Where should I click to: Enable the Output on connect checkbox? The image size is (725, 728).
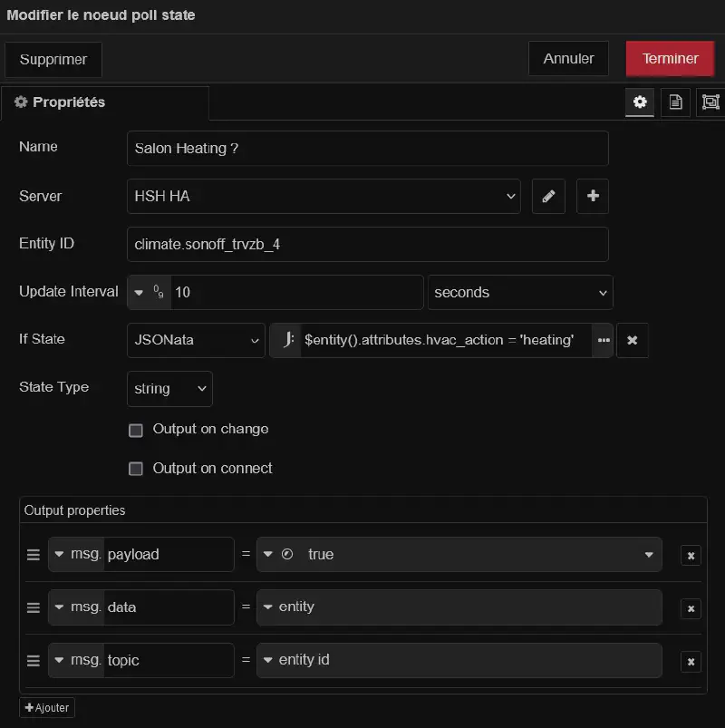pos(136,468)
